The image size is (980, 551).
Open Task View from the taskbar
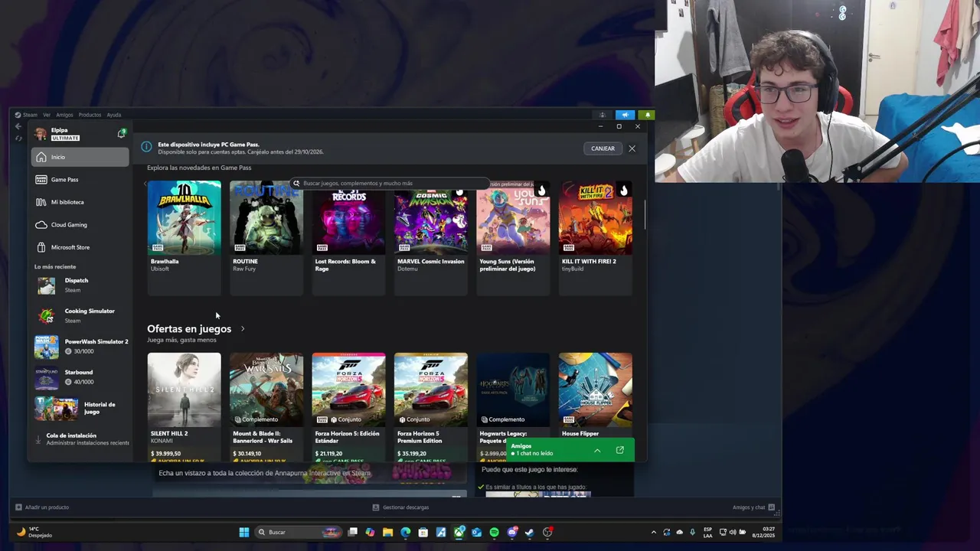pos(353,532)
